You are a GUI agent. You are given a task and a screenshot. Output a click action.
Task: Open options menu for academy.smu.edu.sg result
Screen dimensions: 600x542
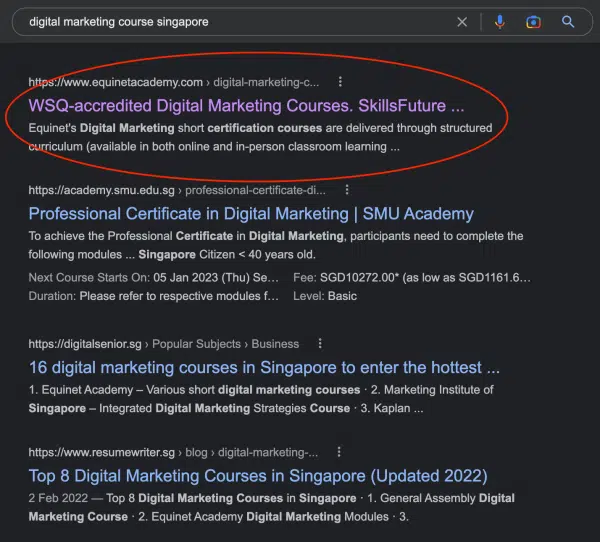point(347,190)
